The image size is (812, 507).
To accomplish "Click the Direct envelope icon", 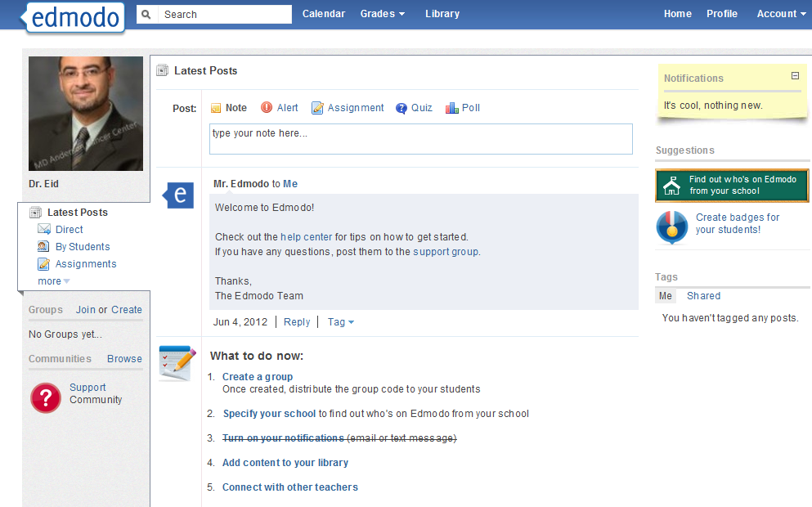I will (44, 230).
